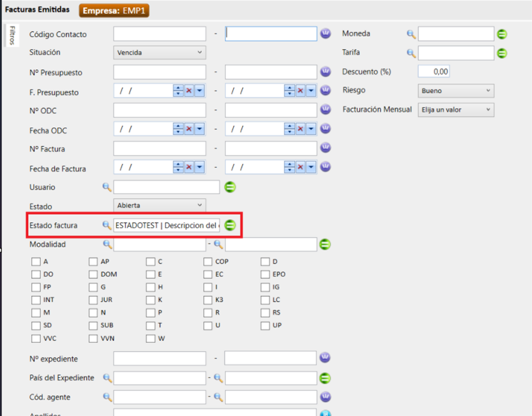Tick the VVC checkbox

tap(36, 339)
